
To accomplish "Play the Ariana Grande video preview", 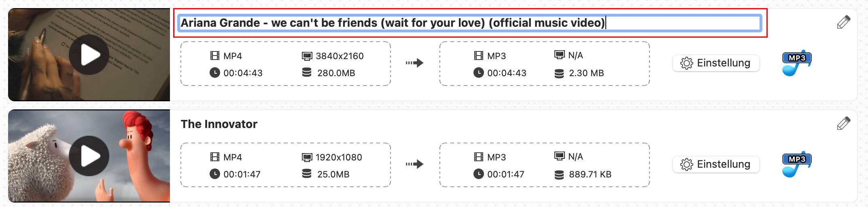I will pyautogui.click(x=89, y=55).
